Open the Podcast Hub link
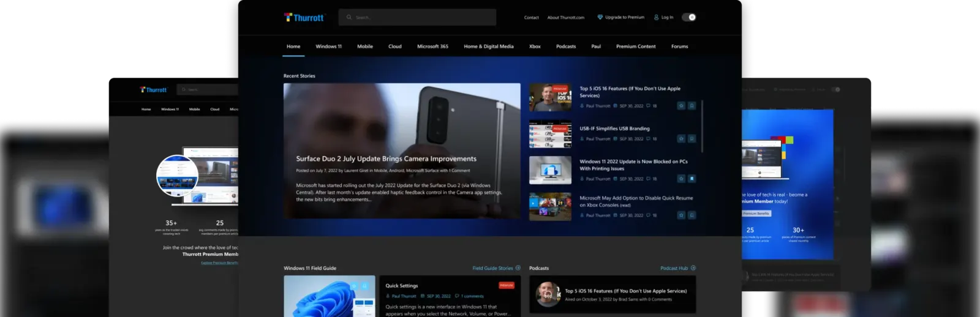Screen dimensions: 980x317 coord(674,268)
